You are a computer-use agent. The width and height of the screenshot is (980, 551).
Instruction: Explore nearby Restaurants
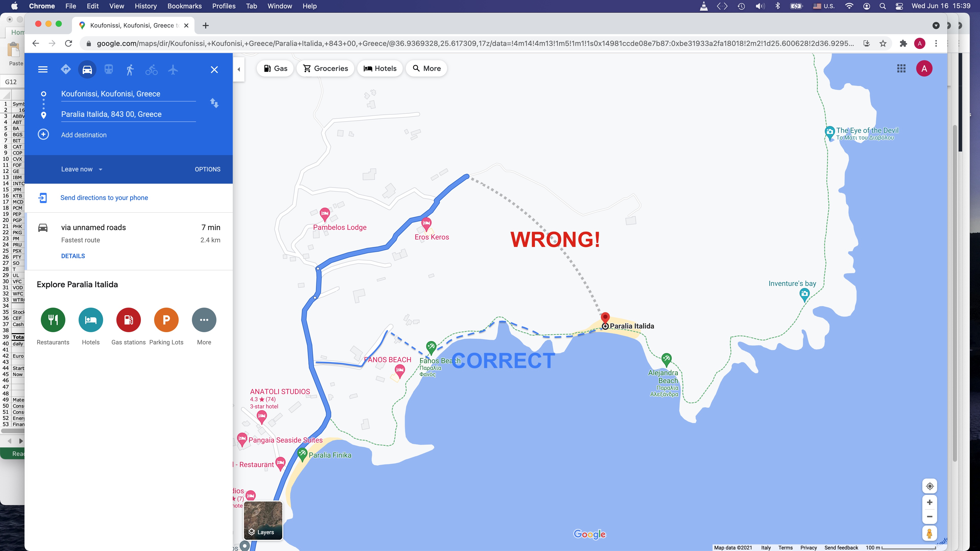[53, 320]
